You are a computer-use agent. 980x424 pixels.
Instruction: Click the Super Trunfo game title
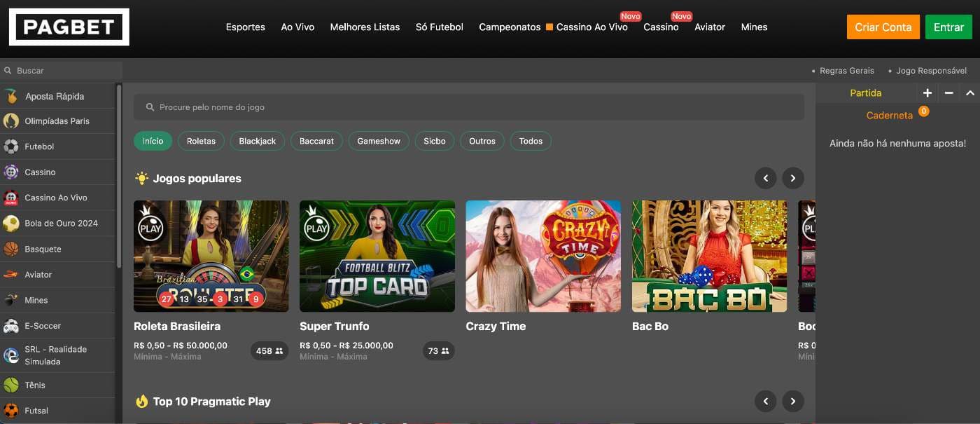[335, 327]
